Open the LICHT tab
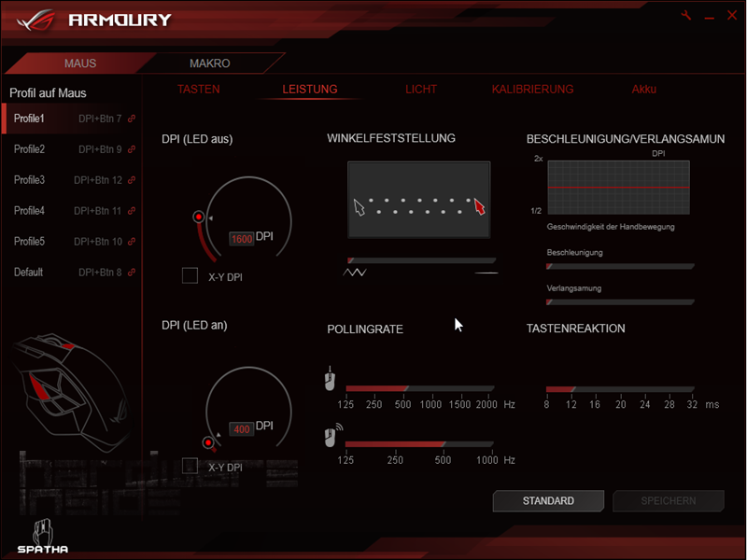Screen dimensions: 747x560 point(420,90)
